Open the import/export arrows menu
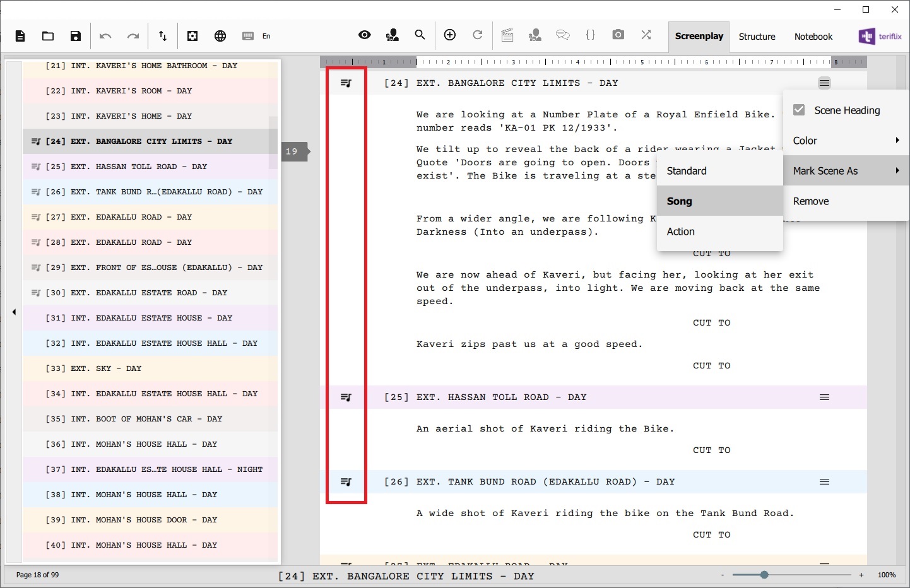Image resolution: width=910 pixels, height=588 pixels. (x=163, y=36)
